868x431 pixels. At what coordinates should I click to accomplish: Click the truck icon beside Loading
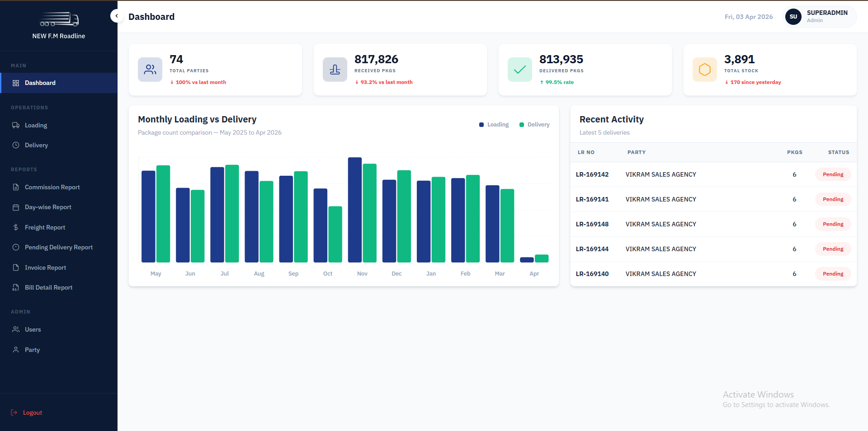pyautogui.click(x=16, y=125)
